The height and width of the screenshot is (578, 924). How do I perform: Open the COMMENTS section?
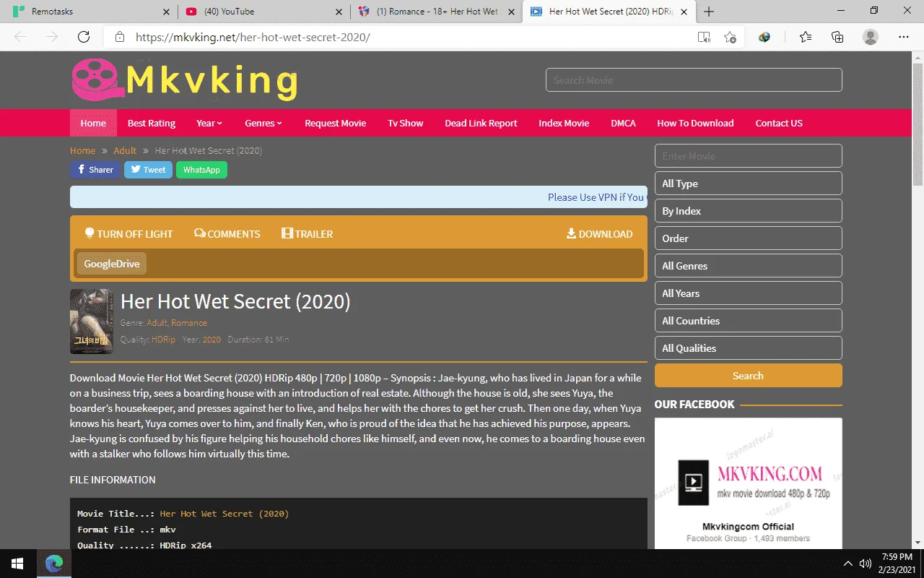coord(227,233)
